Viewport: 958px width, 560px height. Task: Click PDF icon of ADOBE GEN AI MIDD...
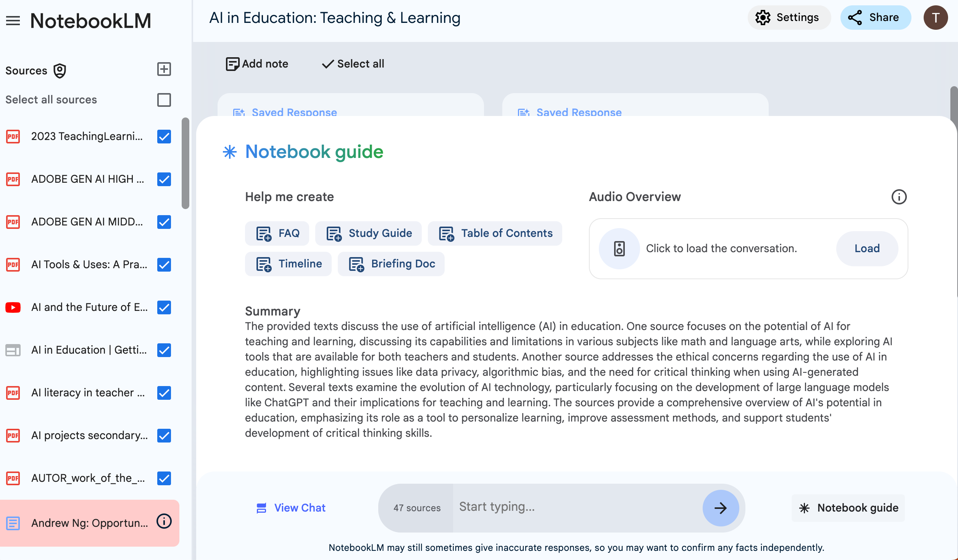pos(13,222)
